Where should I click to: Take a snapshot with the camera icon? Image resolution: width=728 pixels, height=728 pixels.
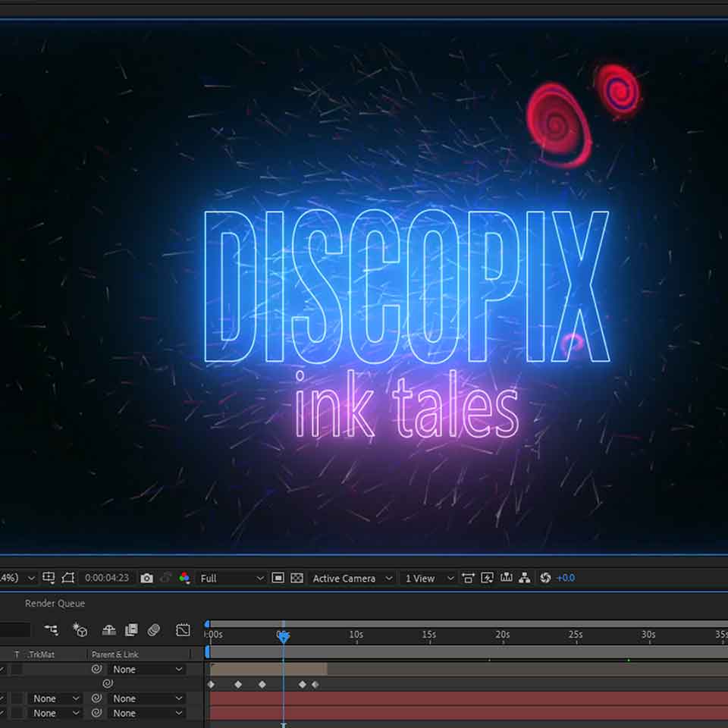click(146, 578)
